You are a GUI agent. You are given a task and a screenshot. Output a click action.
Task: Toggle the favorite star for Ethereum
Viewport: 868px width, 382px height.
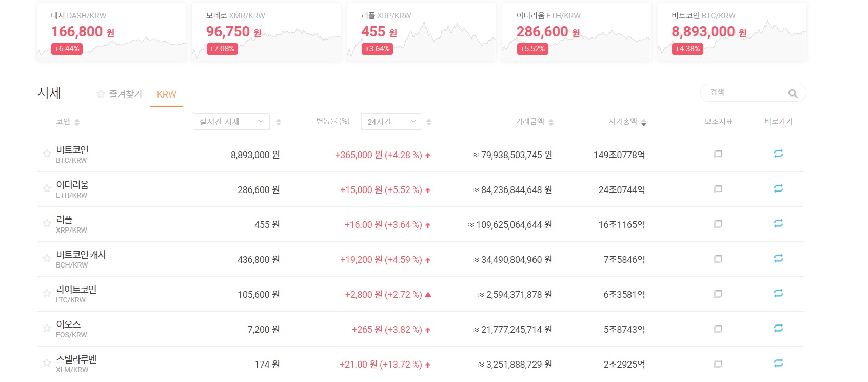(x=47, y=188)
